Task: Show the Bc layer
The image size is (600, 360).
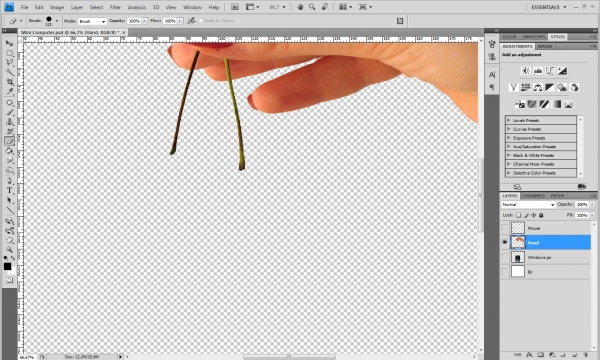Action: click(505, 272)
